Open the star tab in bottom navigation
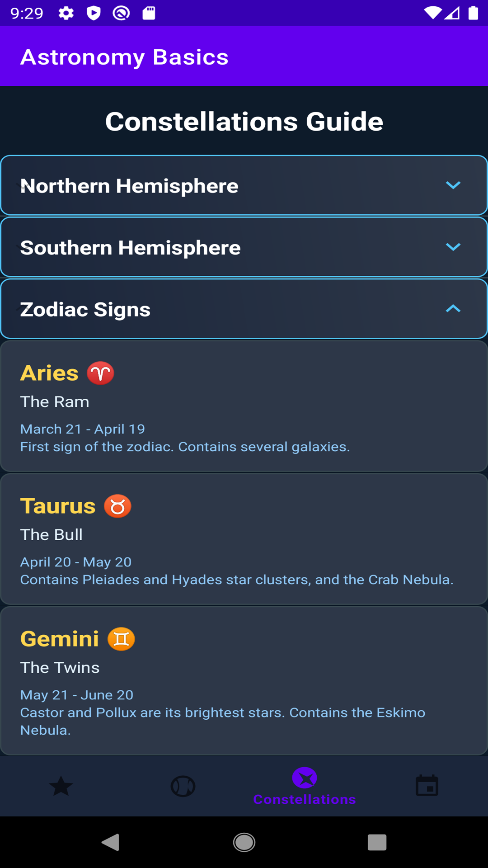 61,786
